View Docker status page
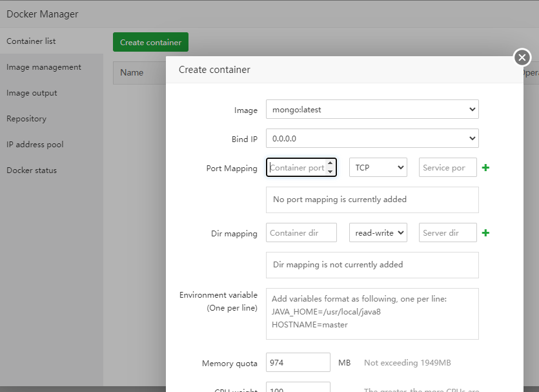Viewport: 539px width, 392px height. coord(32,170)
